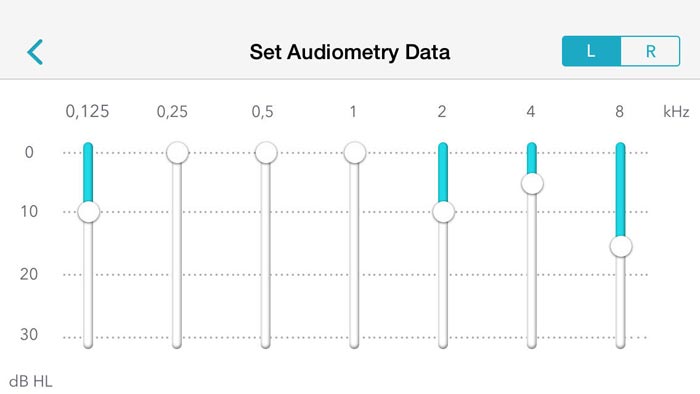
Task: Click the Set Audiometry Data title
Action: (350, 52)
